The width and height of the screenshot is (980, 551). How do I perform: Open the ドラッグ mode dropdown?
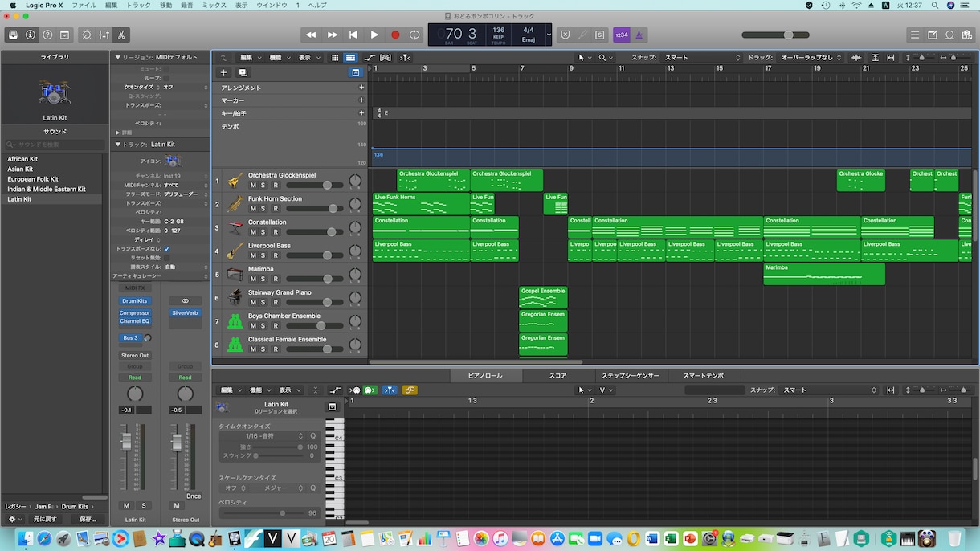(x=811, y=58)
